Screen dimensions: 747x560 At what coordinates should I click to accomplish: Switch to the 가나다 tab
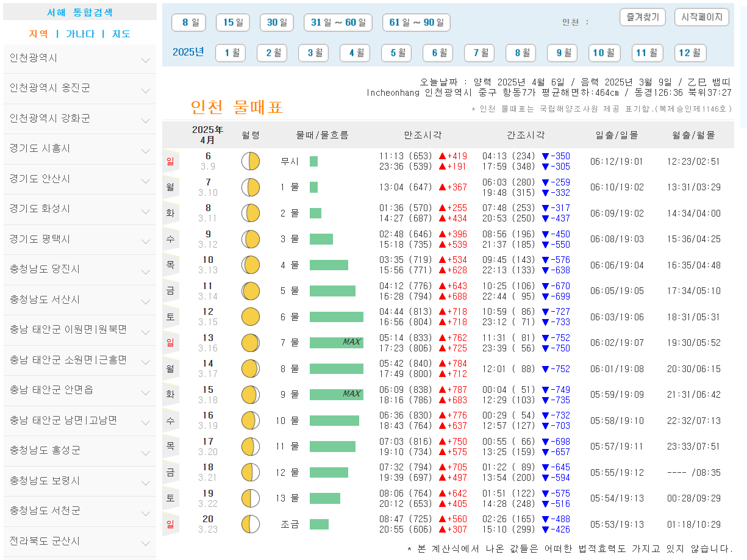tap(82, 34)
